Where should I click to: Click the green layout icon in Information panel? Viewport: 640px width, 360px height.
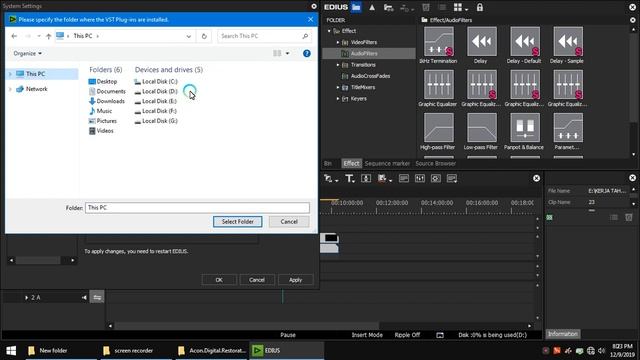[549, 218]
